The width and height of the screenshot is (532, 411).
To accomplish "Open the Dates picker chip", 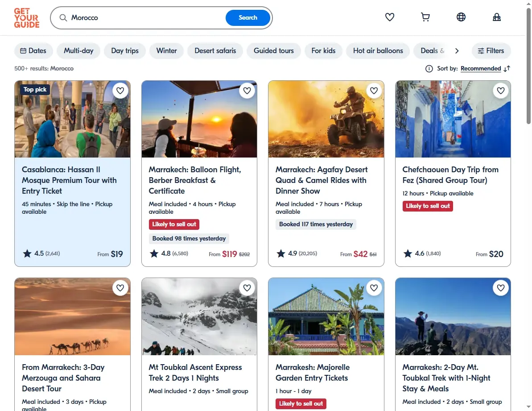I will (x=33, y=50).
